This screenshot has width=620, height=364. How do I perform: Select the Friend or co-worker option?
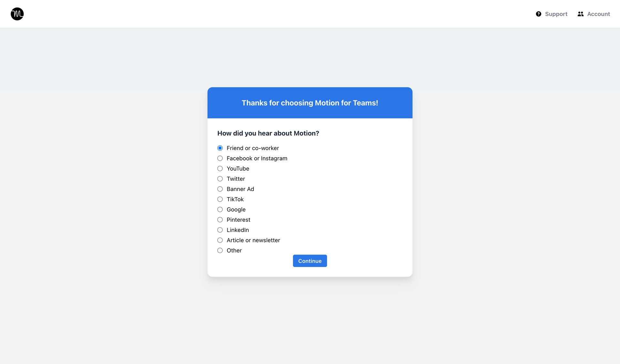pyautogui.click(x=220, y=148)
